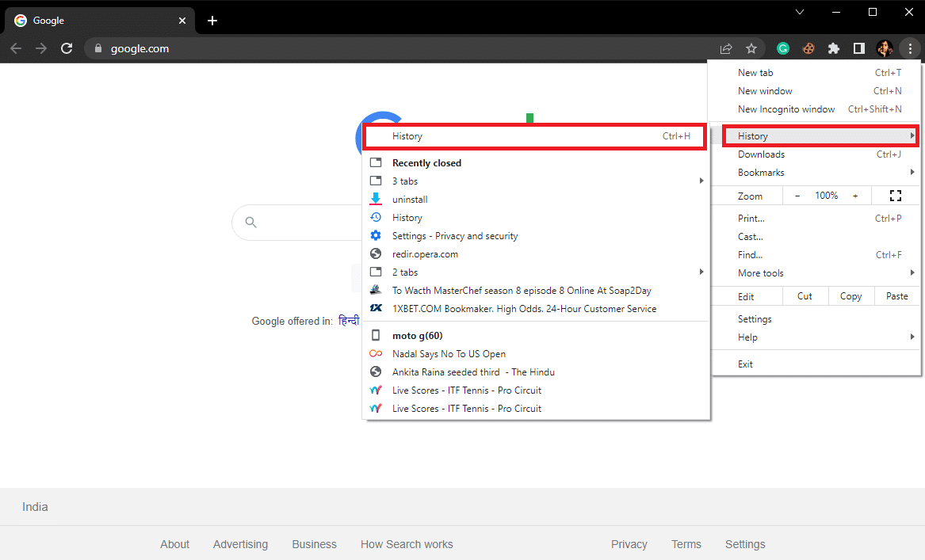The image size is (925, 560).
Task: Click the Paste button in Edit row
Action: click(896, 296)
